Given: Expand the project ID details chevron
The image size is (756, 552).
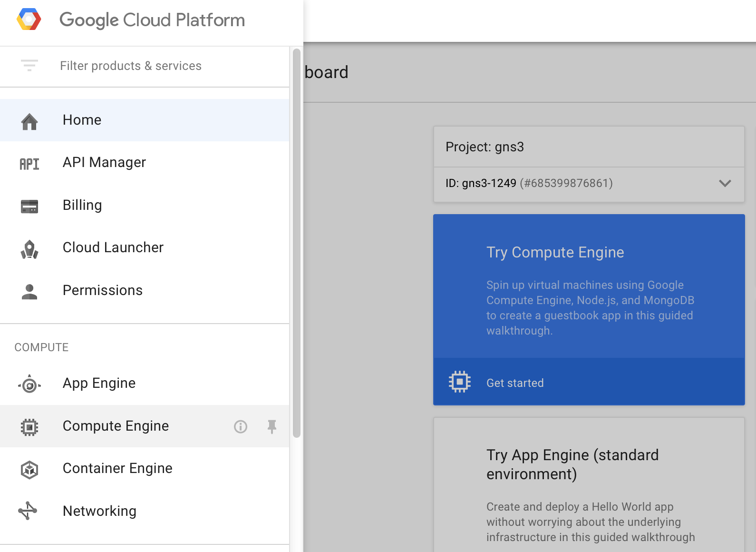Looking at the screenshot, I should 725,183.
